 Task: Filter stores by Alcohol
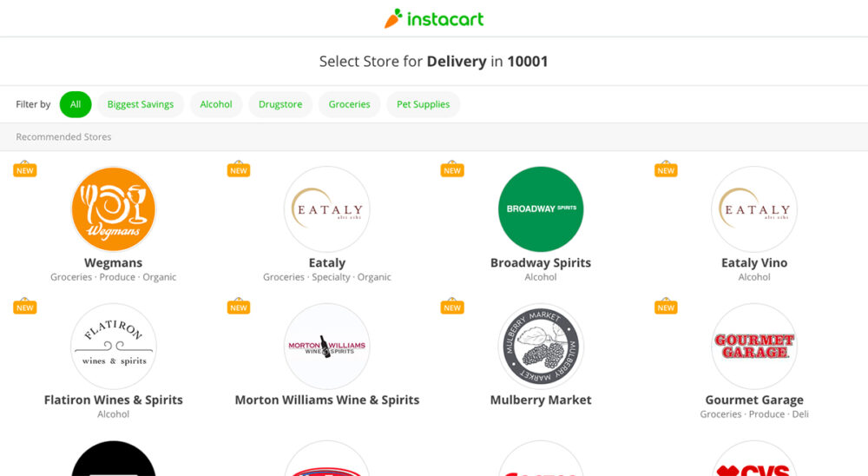[216, 104]
